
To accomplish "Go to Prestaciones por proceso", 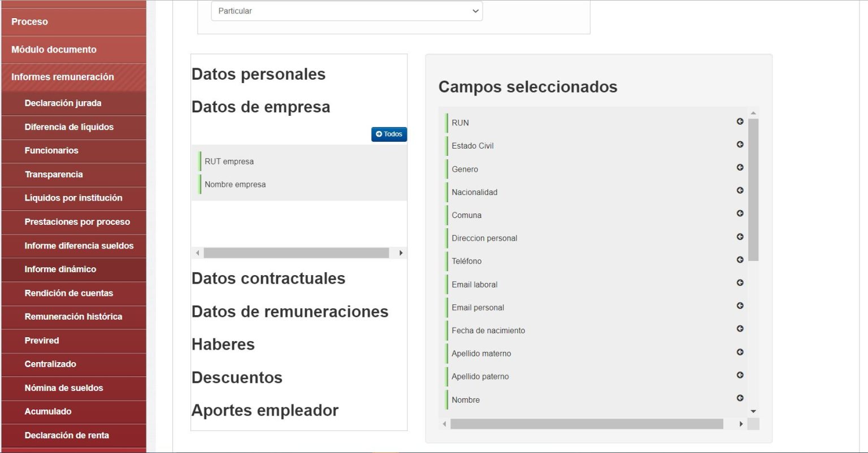I will tap(73, 222).
